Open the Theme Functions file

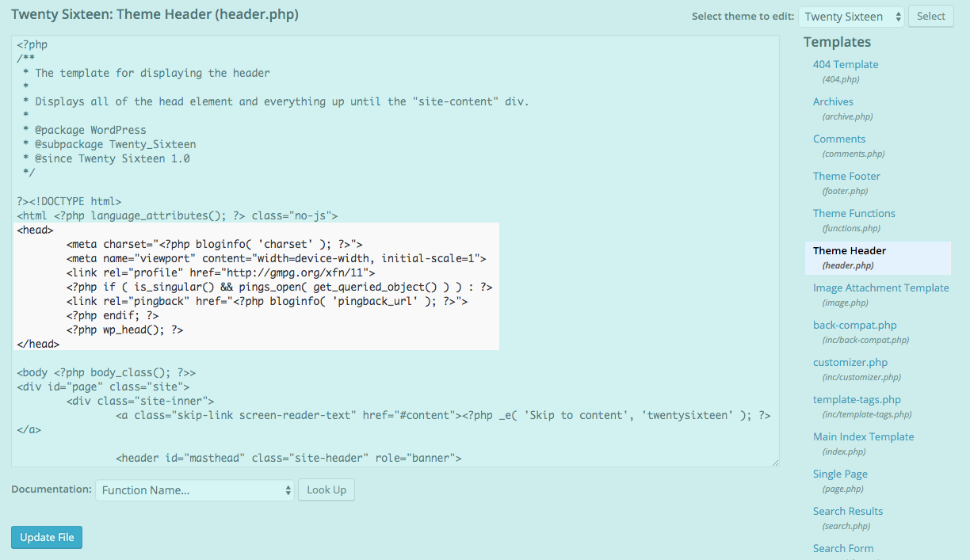tap(854, 214)
